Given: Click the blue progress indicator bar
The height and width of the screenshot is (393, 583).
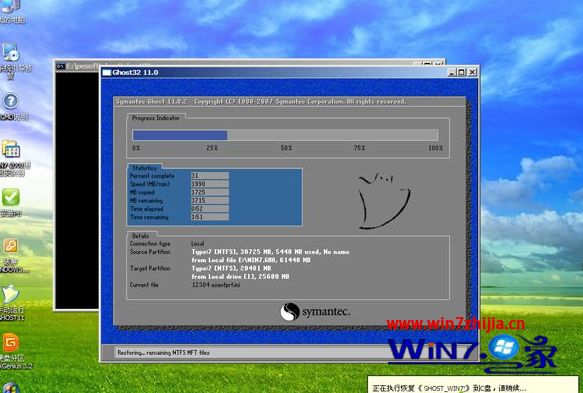Looking at the screenshot, I should [285, 135].
